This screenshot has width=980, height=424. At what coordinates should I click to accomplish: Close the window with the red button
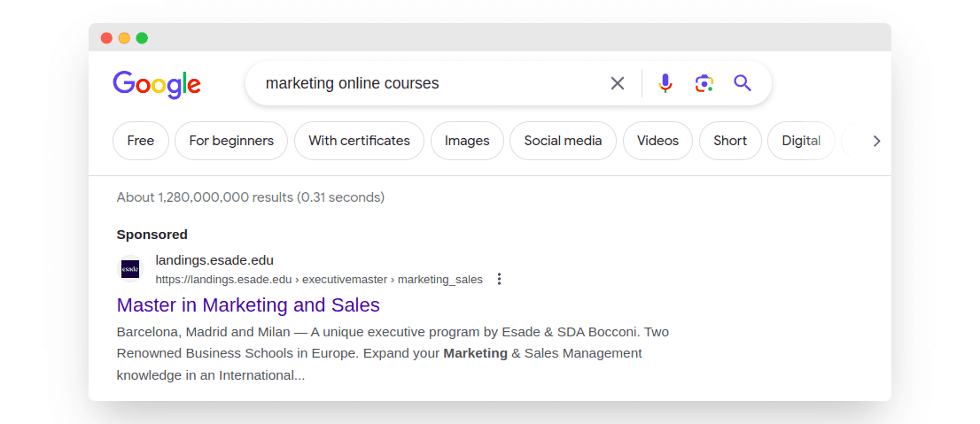tap(106, 38)
